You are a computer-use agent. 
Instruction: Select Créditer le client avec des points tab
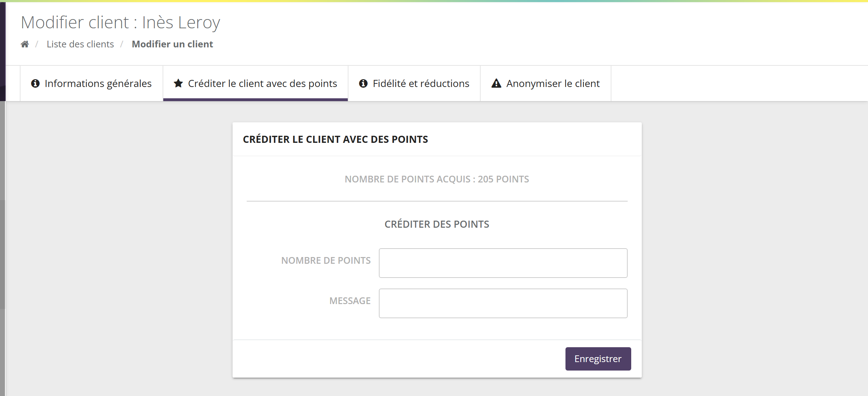[256, 83]
